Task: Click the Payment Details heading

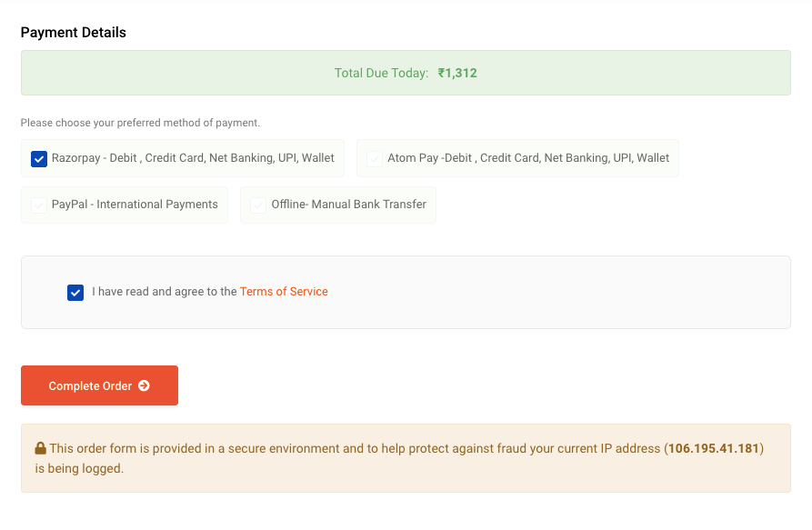Action: coord(74,33)
